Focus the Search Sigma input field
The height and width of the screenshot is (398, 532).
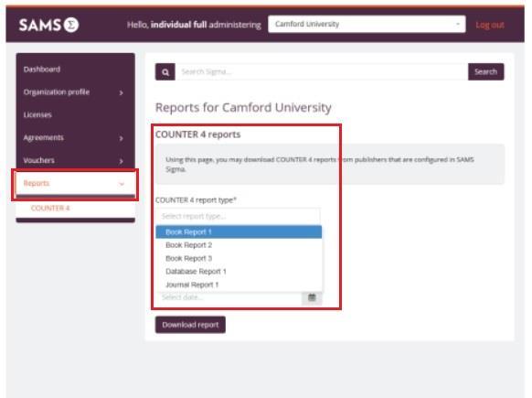pyautogui.click(x=322, y=72)
